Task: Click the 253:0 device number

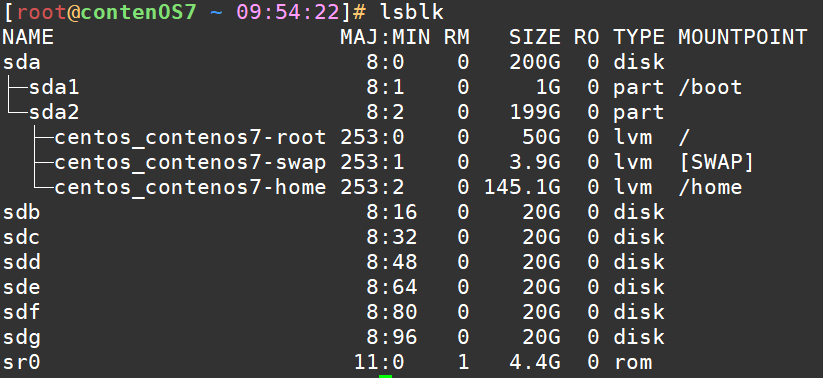Action: tap(372, 138)
